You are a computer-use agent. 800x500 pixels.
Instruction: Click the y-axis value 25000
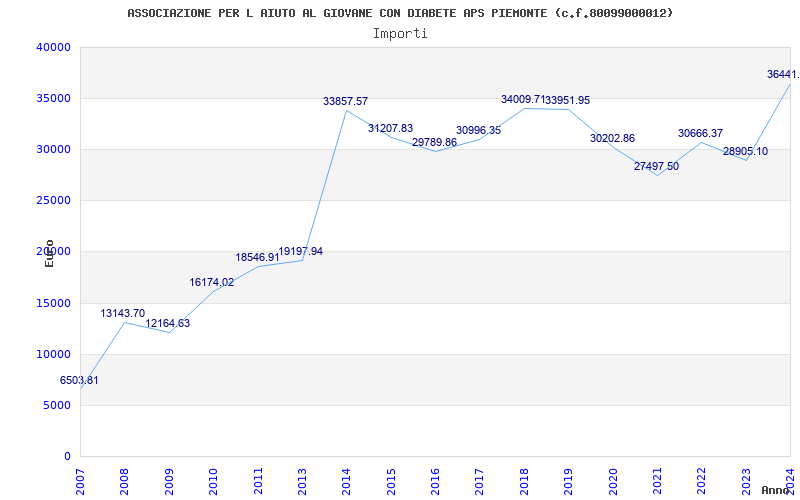(53, 201)
